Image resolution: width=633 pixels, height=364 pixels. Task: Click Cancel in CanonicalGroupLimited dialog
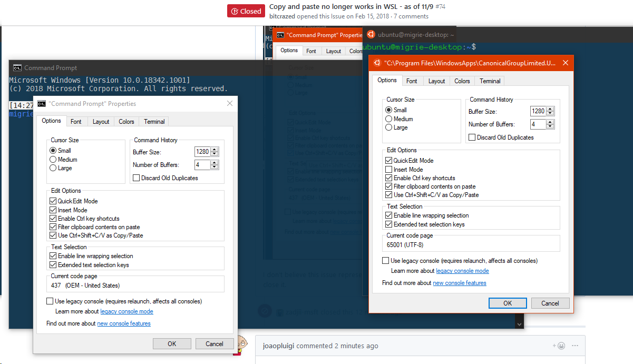point(550,303)
